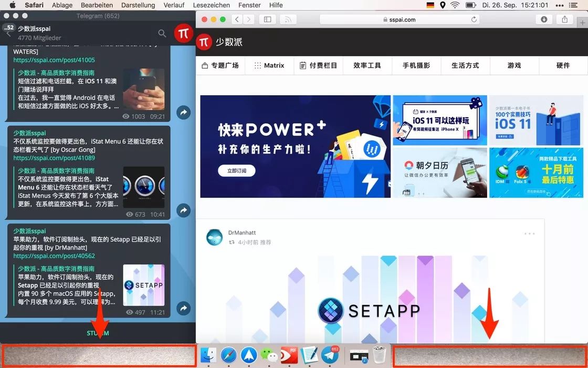
Task: Click Safari's back navigation arrow
Action: click(237, 19)
